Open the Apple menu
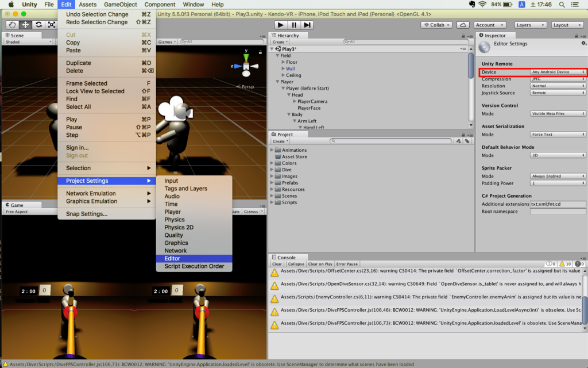The image size is (588, 368). point(11,5)
